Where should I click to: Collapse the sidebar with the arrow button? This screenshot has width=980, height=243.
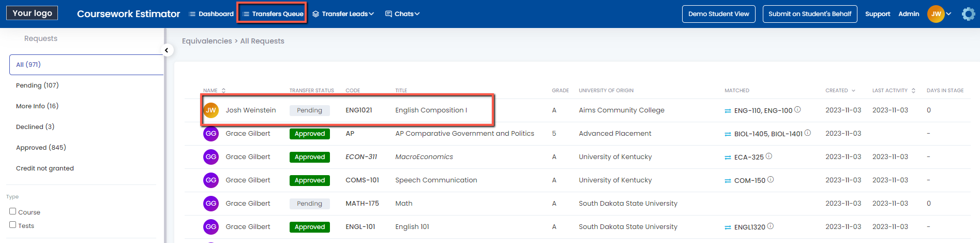point(167,50)
